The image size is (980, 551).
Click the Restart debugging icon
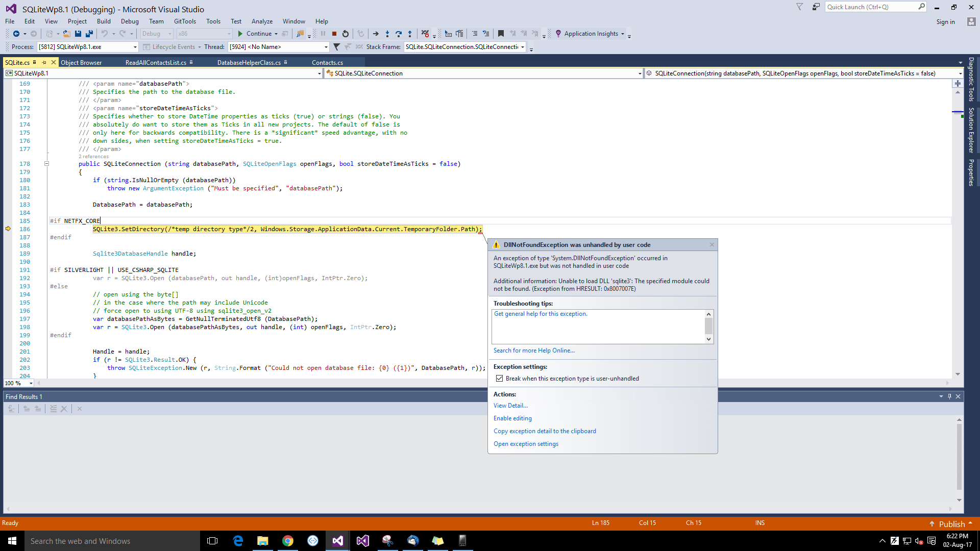click(x=346, y=34)
